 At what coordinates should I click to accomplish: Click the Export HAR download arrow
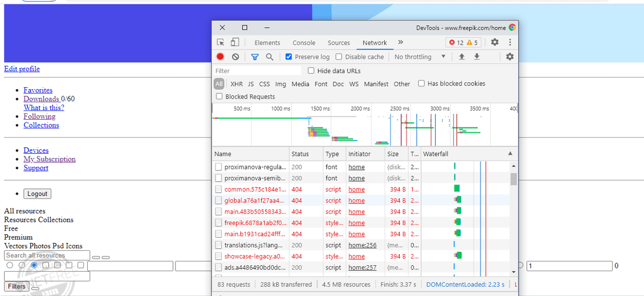pos(477,57)
